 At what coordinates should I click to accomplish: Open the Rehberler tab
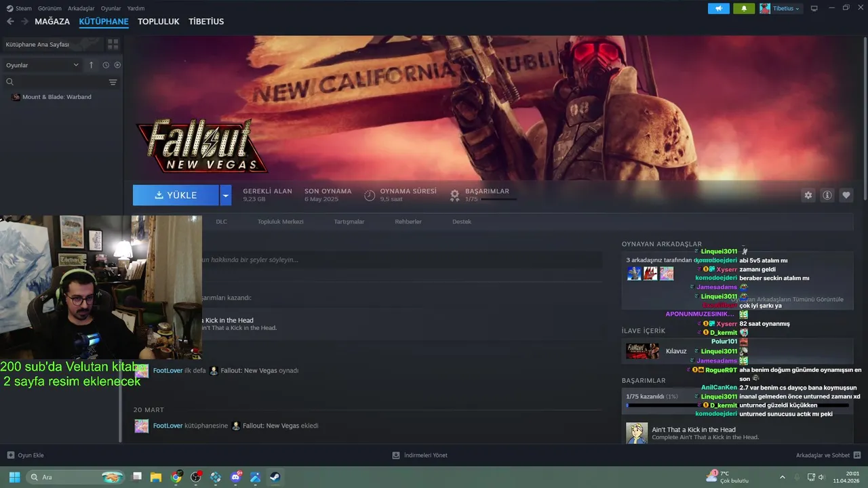tap(408, 222)
